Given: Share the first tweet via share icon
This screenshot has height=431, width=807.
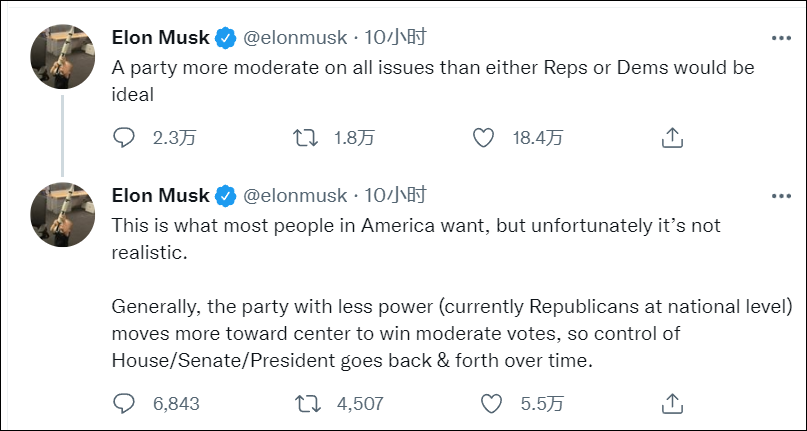Looking at the screenshot, I should (673, 138).
